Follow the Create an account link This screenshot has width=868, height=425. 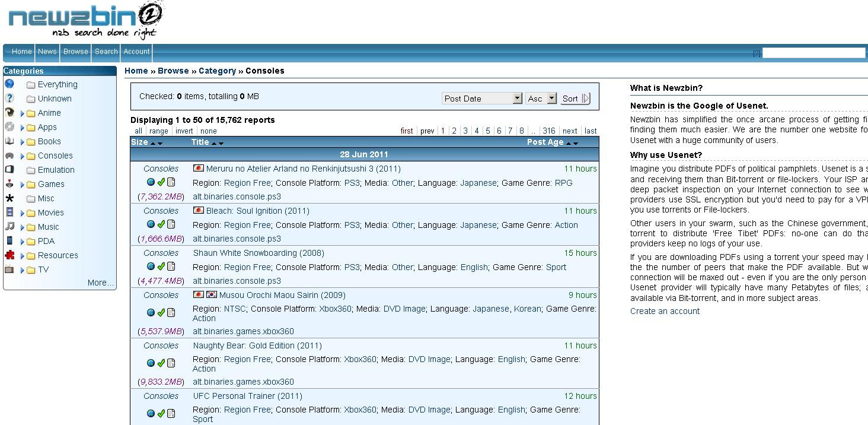[665, 311]
